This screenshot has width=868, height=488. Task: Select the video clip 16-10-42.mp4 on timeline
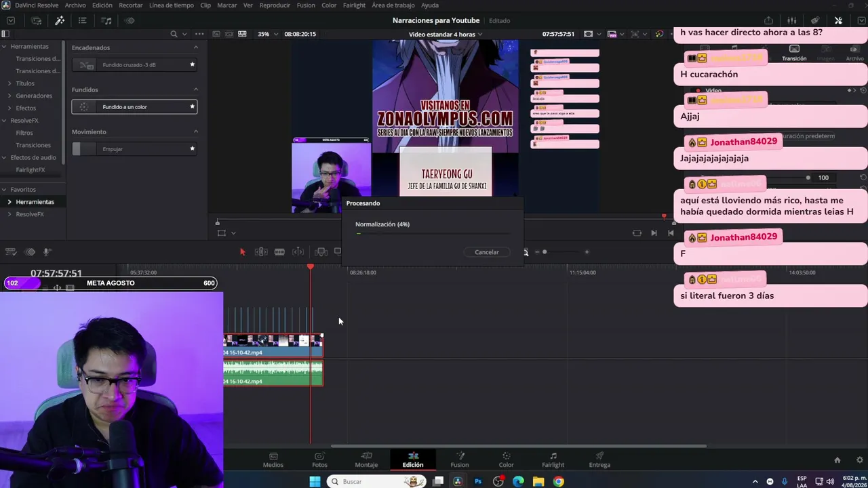[x=273, y=345]
